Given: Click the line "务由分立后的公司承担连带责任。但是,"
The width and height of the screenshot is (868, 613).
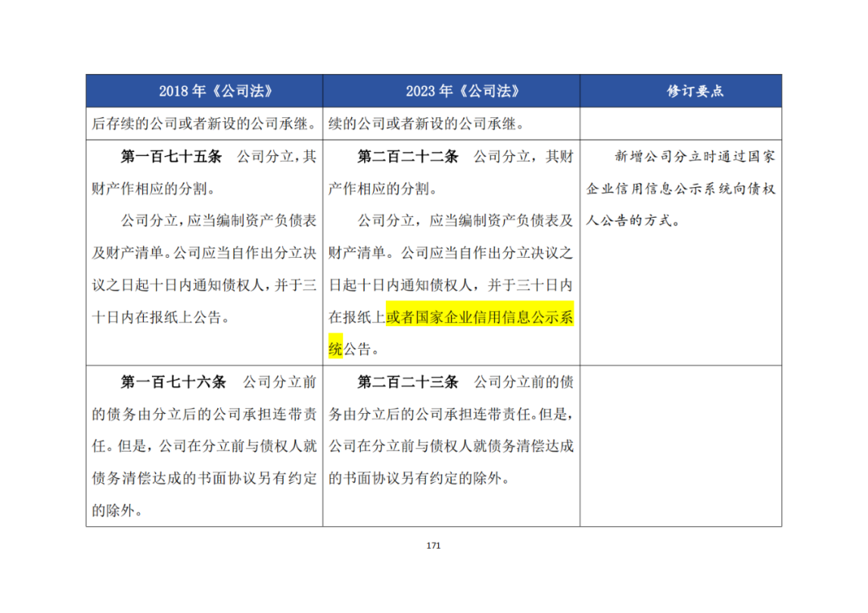Looking at the screenshot, I should pyautogui.click(x=451, y=414).
